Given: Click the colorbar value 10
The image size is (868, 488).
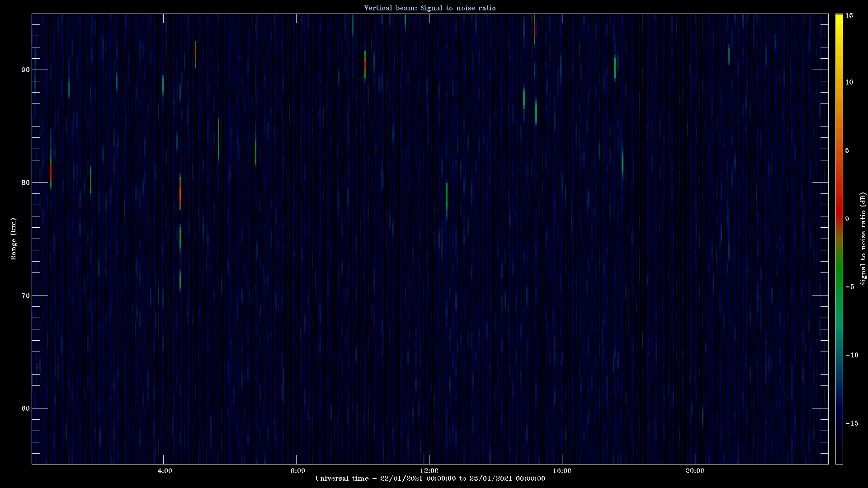Looking at the screenshot, I should (849, 82).
